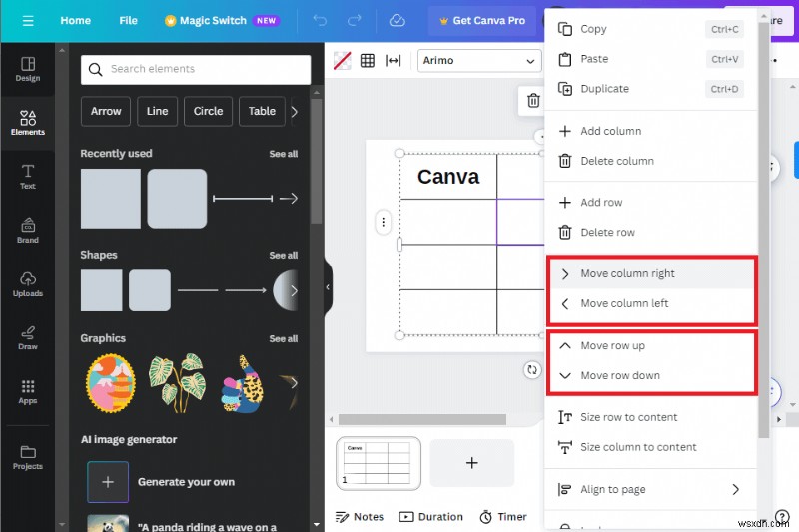Open Duration at the bottom bar
This screenshot has width=799, height=532.
(x=431, y=517)
